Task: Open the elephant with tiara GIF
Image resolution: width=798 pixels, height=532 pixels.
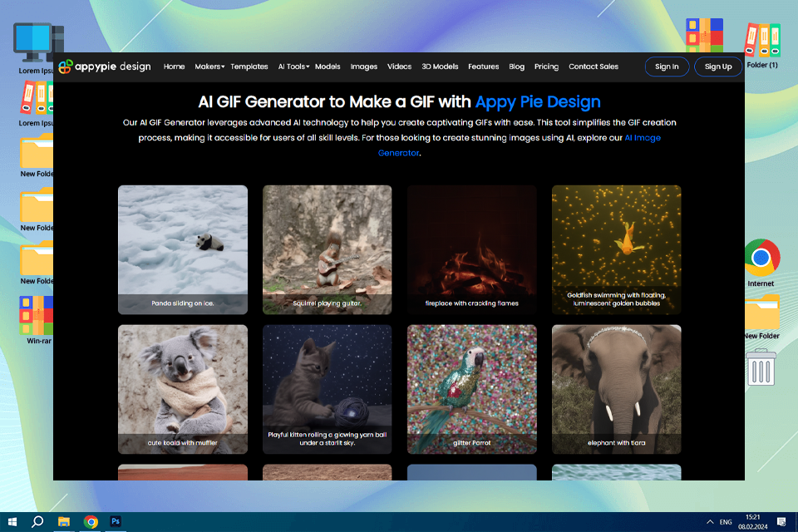Action: pos(616,390)
